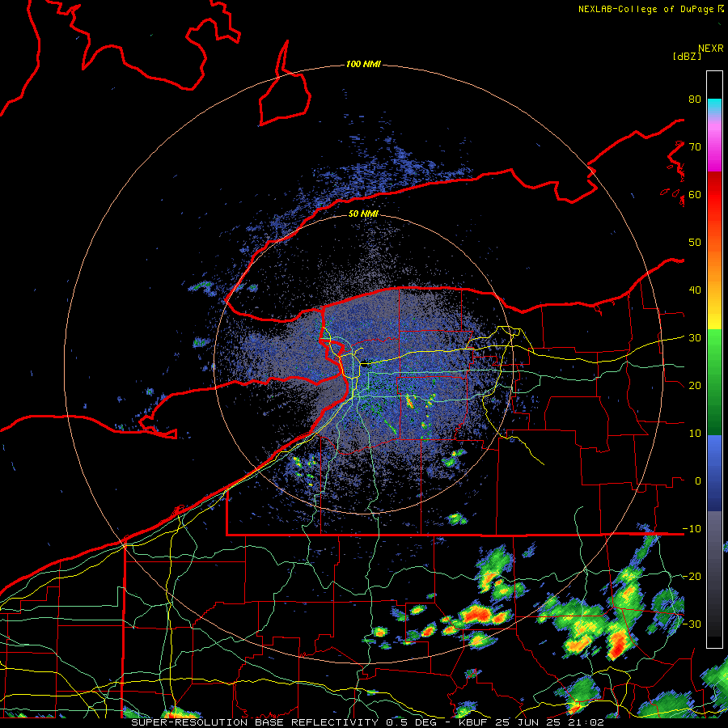Click the gray segment of the color bar
The image size is (728, 728).
[x=714, y=574]
